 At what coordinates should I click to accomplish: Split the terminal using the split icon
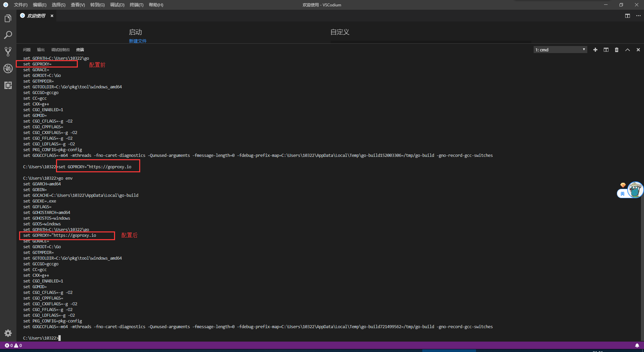(606, 49)
